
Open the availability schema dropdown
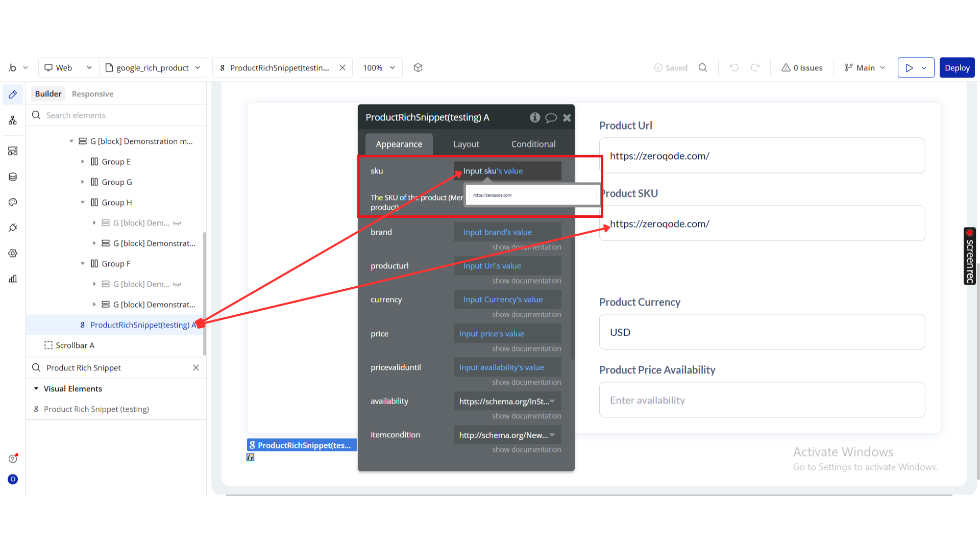[x=507, y=402]
